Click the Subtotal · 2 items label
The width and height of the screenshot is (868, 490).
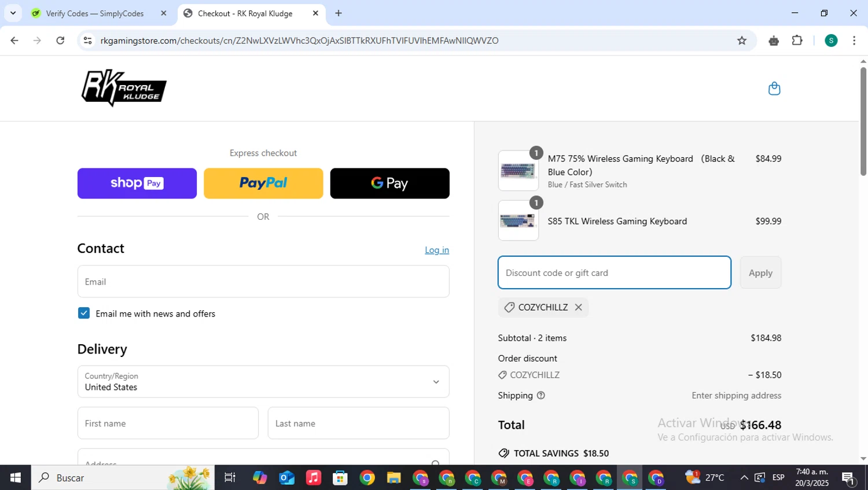(532, 338)
